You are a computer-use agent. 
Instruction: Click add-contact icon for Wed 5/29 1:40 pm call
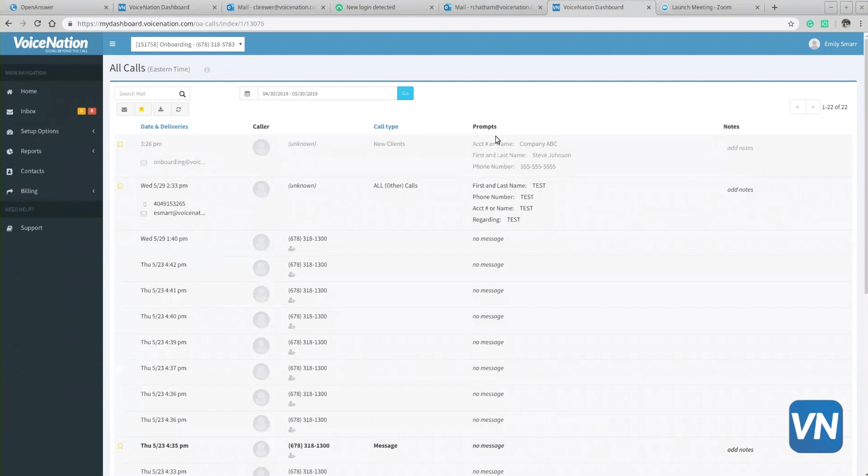click(x=292, y=249)
